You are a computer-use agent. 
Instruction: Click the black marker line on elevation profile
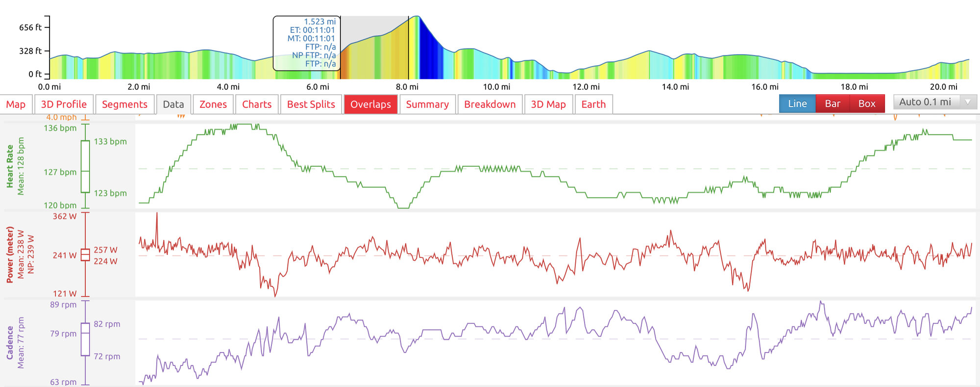[409, 49]
